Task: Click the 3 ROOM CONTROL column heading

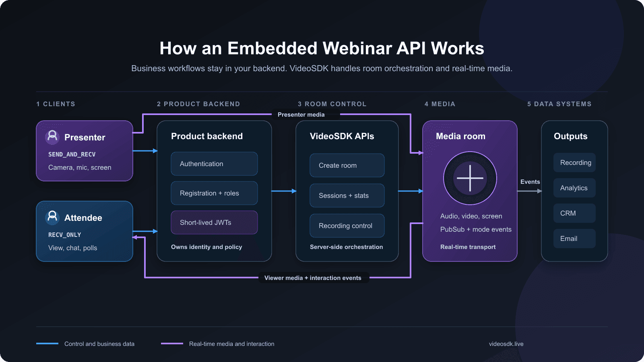Action: point(332,104)
